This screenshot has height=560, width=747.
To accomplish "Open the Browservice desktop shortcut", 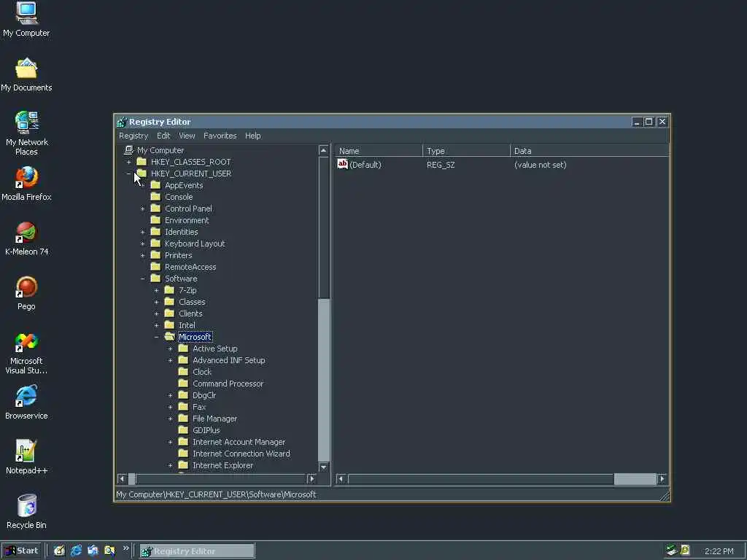I will pyautogui.click(x=26, y=397).
